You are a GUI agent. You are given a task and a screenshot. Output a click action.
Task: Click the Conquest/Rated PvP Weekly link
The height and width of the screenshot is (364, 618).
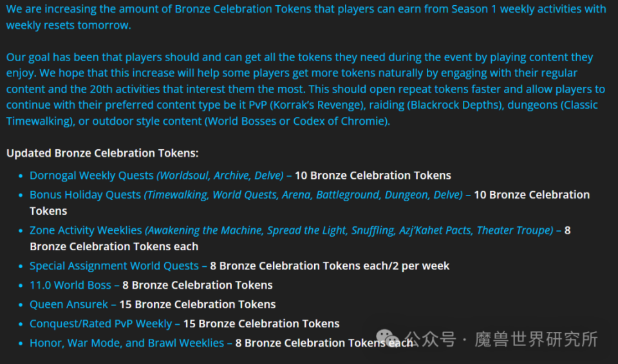100,323
